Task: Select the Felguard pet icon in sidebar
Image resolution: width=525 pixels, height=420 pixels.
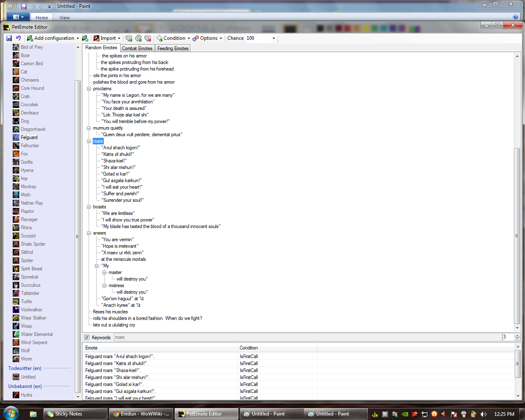Action: point(16,137)
